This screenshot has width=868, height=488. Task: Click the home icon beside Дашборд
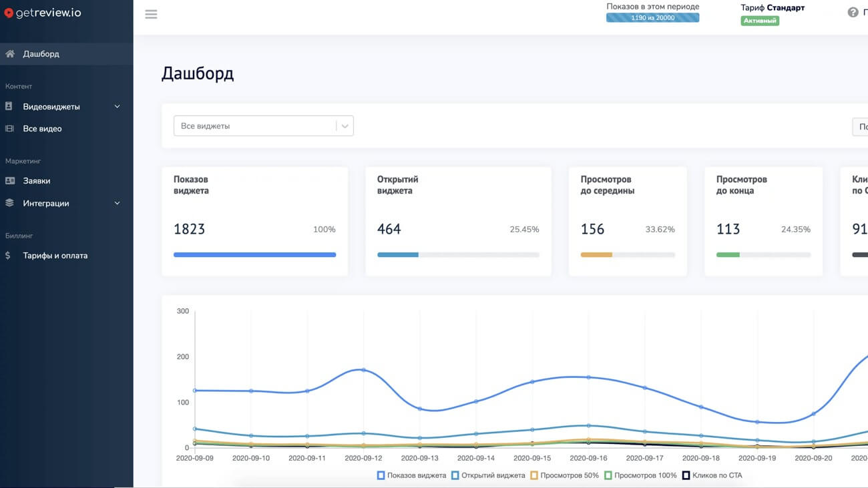9,54
